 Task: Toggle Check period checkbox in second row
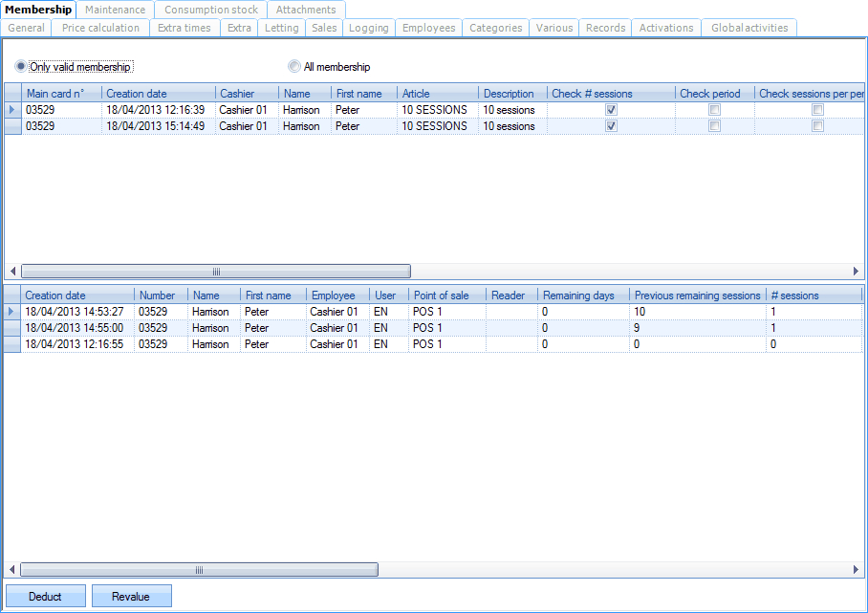(713, 126)
